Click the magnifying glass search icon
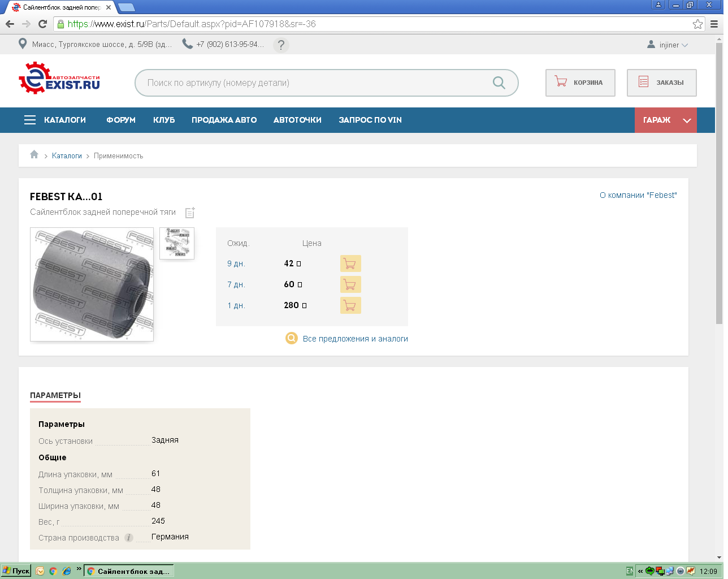Viewport: 728px width, 579px height. pos(499,83)
